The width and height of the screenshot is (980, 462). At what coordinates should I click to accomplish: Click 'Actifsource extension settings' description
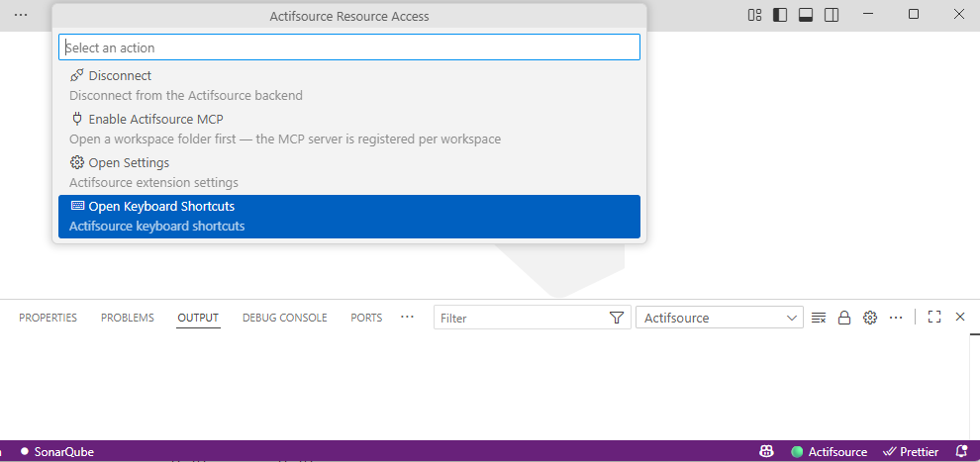153,183
